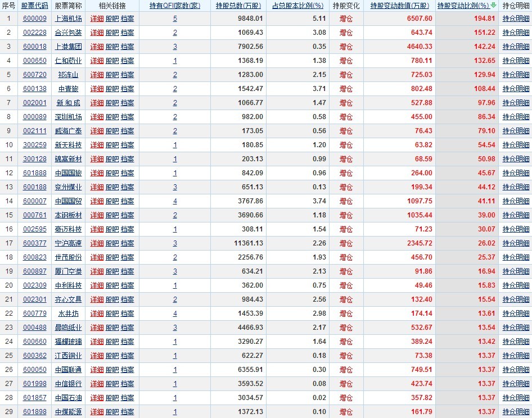Screen dimensions: 532x418
Task: Sort by 持有QFII家数(家) column header
Action: pyautogui.click(x=175, y=6)
